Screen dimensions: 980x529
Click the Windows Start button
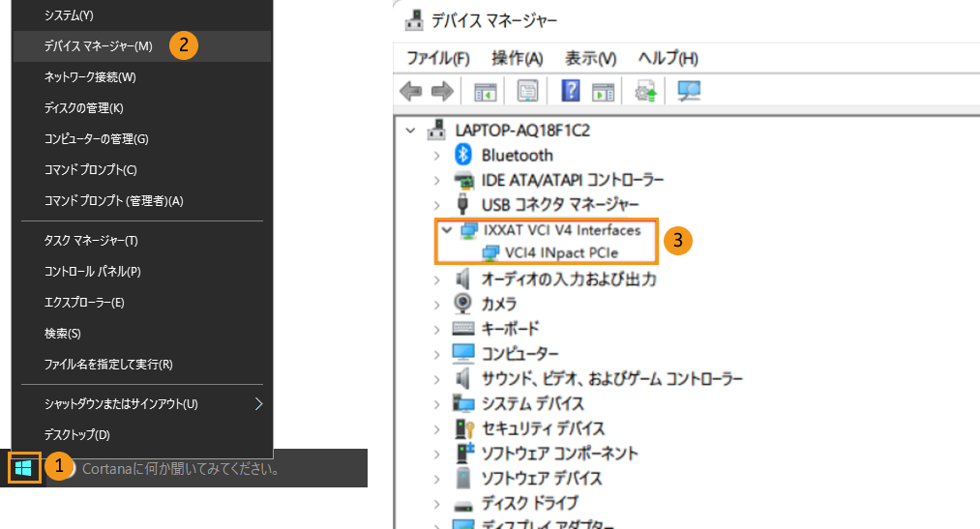click(24, 468)
